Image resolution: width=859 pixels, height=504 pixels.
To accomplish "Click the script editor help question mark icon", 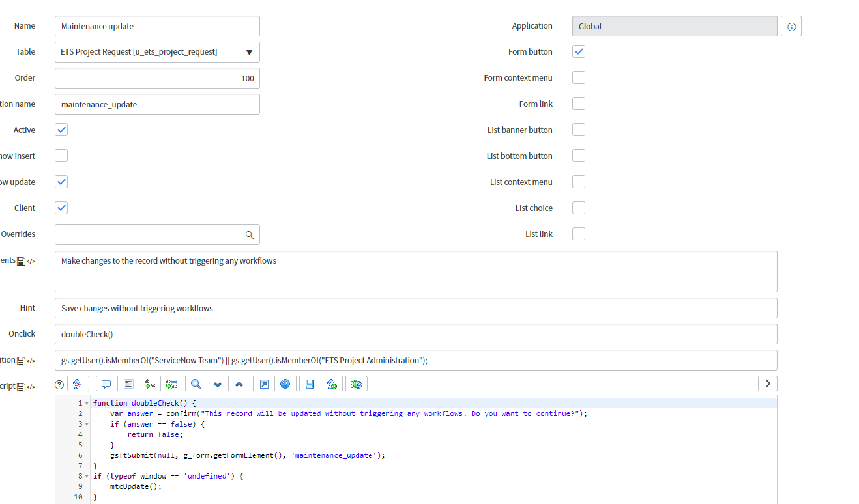I will pos(59,384).
